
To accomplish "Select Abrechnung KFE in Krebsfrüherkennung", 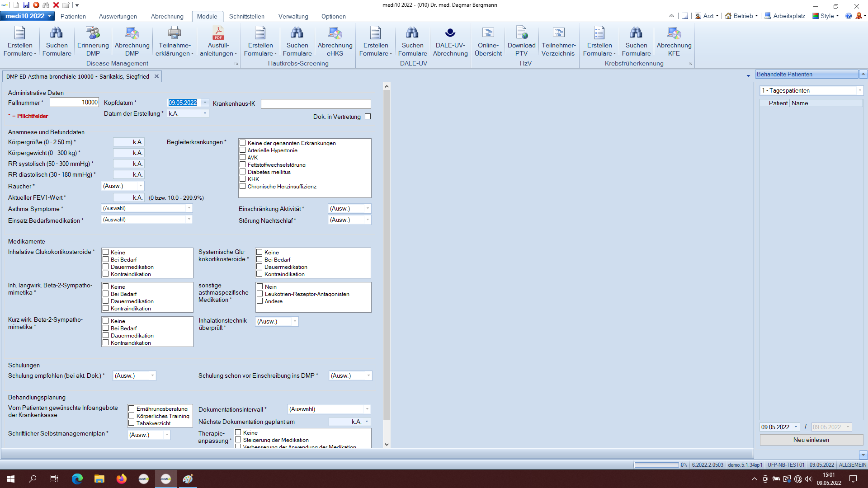I will point(674,41).
